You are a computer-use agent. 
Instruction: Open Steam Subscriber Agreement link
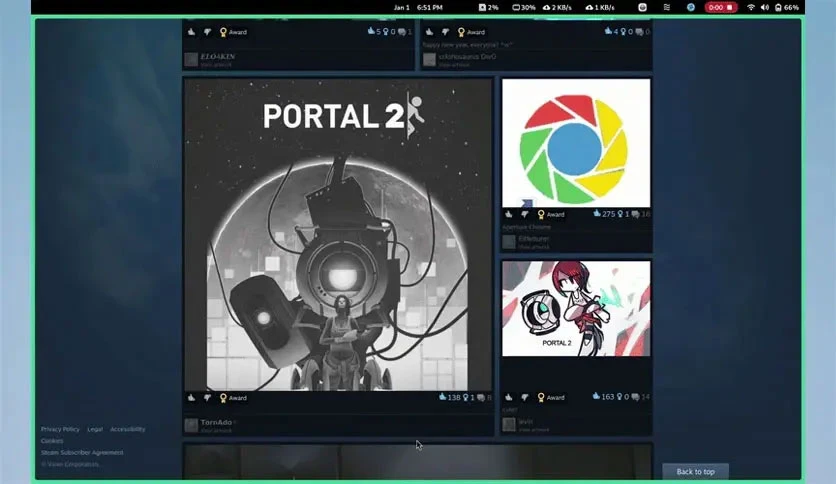click(82, 453)
